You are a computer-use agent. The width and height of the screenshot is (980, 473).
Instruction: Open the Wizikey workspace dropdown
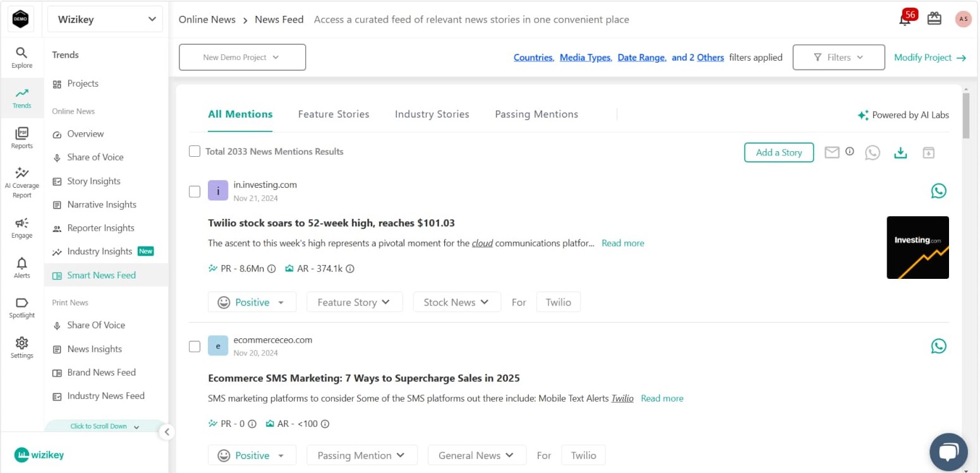(x=105, y=19)
